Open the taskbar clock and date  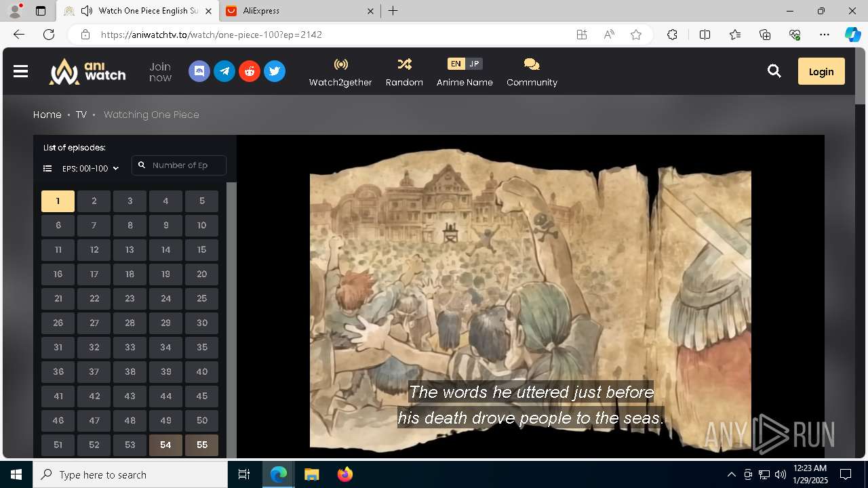810,474
